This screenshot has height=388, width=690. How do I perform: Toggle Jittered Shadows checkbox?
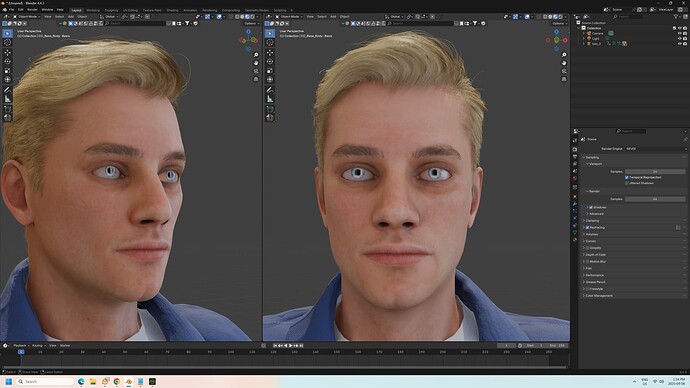point(627,183)
